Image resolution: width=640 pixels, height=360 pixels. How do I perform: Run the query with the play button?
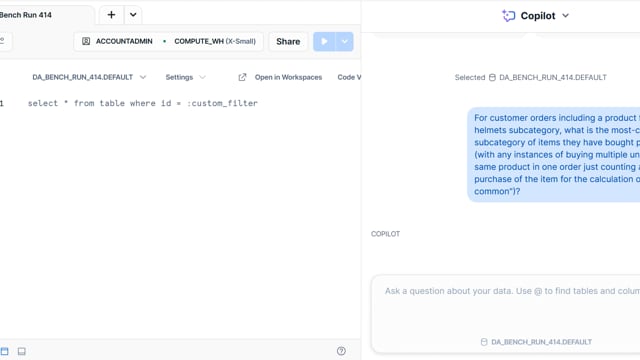324,42
